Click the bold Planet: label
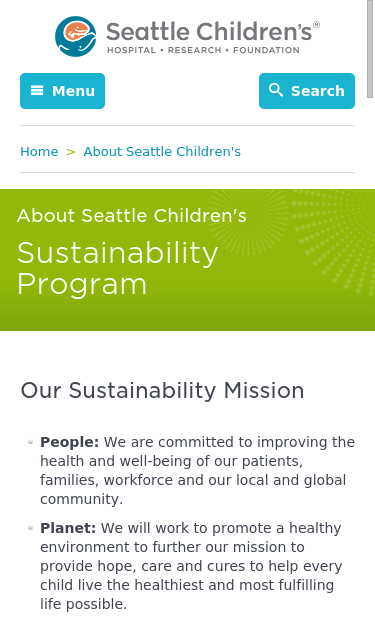The height and width of the screenshot is (627, 375). click(x=68, y=528)
